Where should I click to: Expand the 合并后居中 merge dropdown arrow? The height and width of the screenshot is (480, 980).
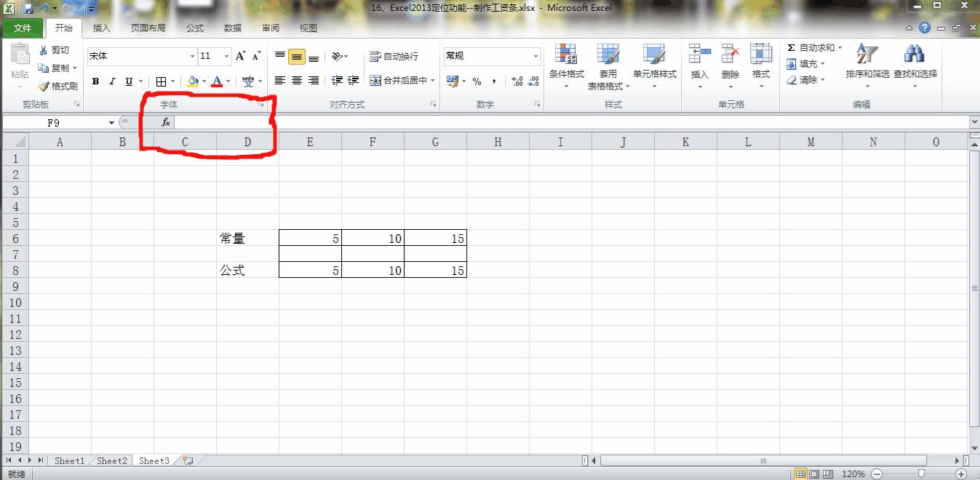click(433, 81)
